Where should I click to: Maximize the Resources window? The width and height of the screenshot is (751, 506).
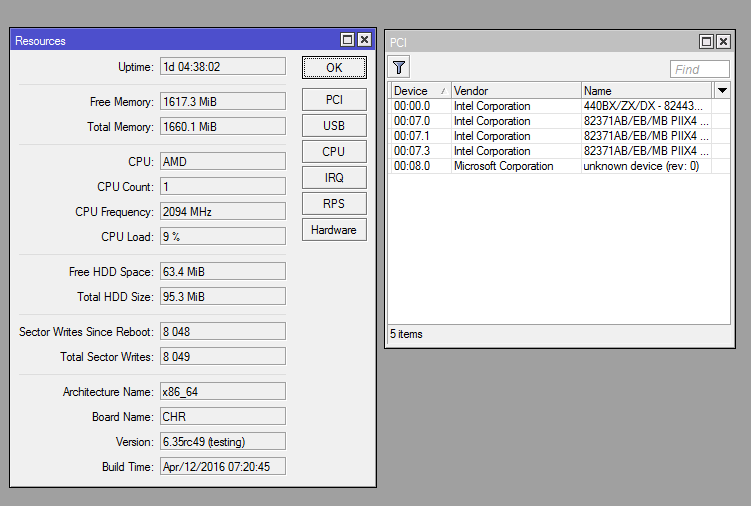point(348,40)
